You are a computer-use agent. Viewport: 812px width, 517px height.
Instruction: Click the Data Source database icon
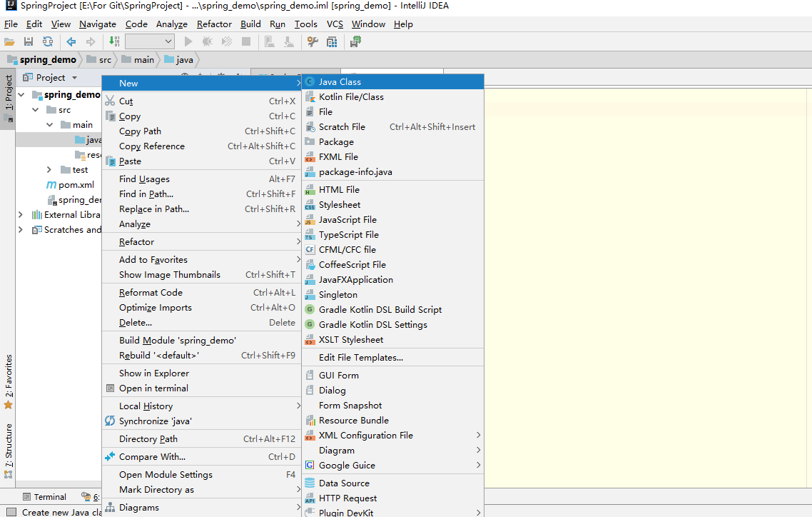[310, 483]
